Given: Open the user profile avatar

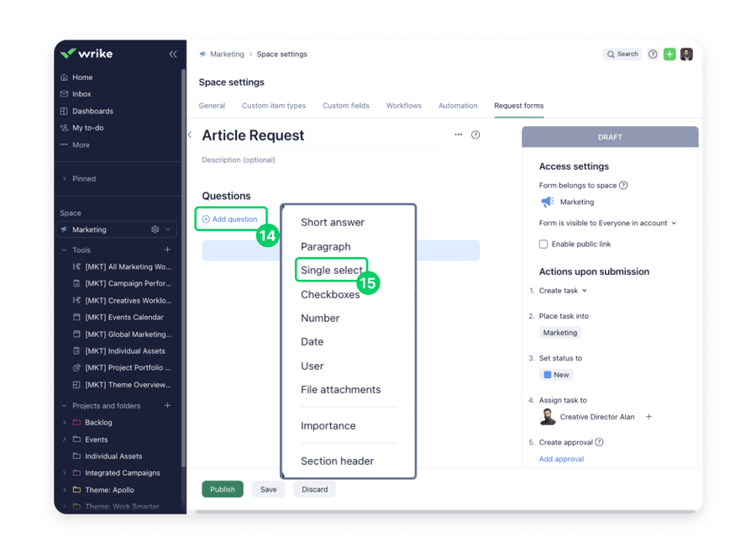Looking at the screenshot, I should tap(686, 54).
